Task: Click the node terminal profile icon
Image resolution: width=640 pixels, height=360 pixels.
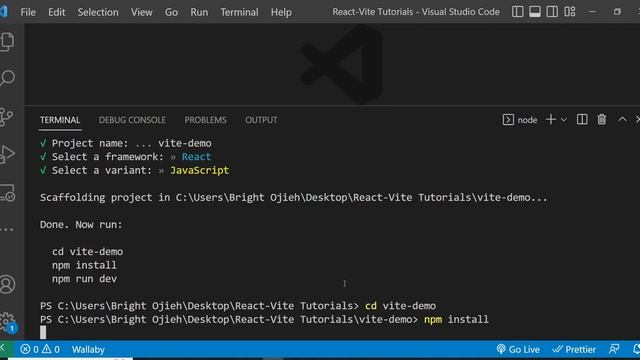Action: tap(508, 120)
